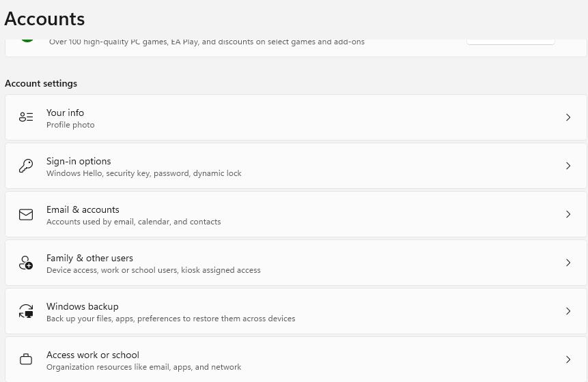Click the Access work or school chevron

[x=568, y=359]
